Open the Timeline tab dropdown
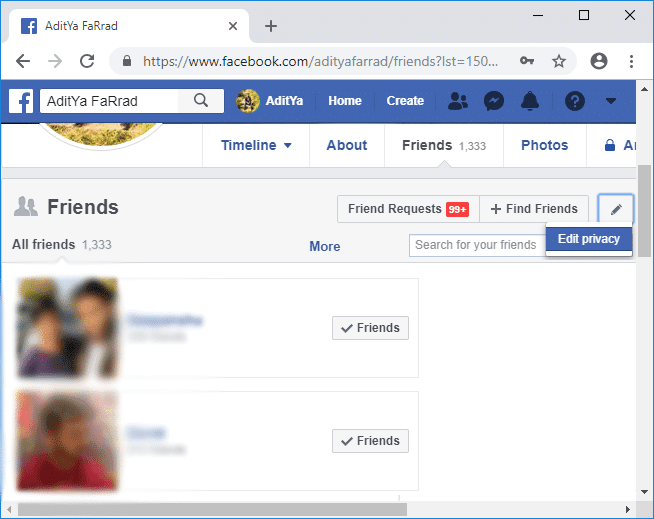The height and width of the screenshot is (519, 654). click(x=256, y=145)
